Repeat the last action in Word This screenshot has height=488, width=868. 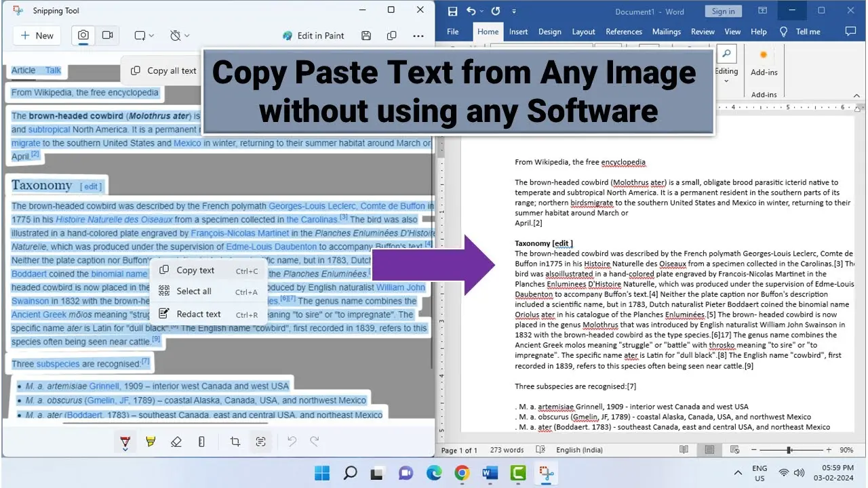(496, 11)
